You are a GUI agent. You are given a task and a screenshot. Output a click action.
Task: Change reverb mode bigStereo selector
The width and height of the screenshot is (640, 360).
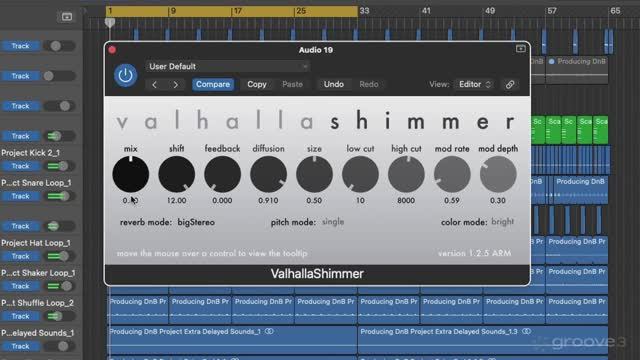pos(196,222)
